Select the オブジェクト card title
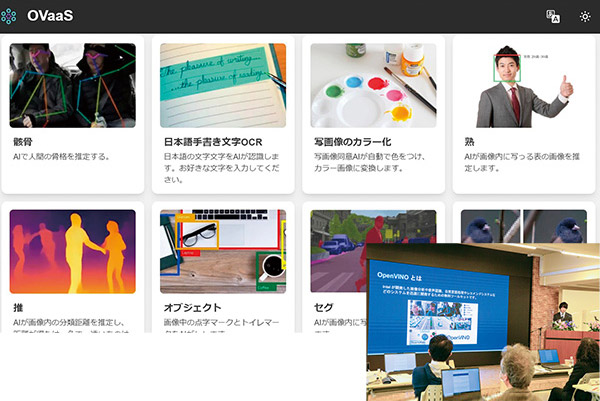This screenshot has height=401, width=600. [192, 308]
